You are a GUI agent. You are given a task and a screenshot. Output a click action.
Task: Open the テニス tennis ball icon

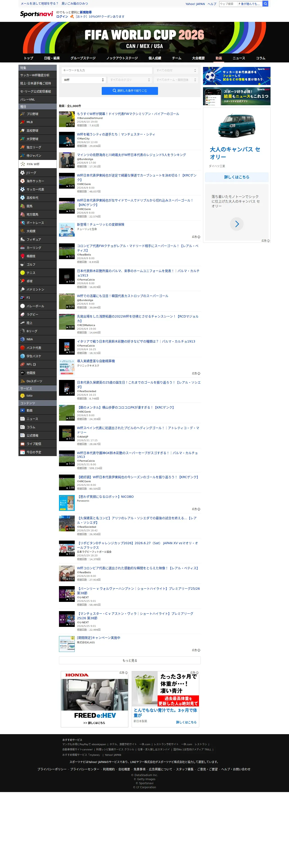tap(23, 273)
